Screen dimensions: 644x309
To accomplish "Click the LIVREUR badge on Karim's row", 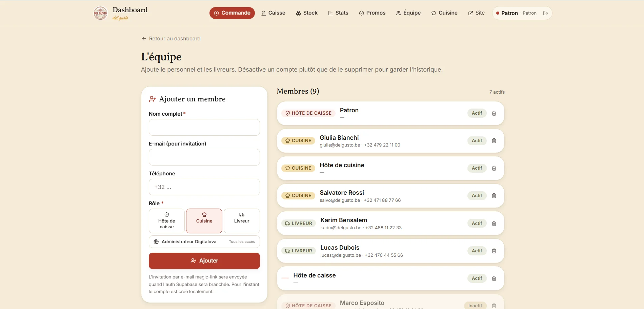I will [299, 224].
